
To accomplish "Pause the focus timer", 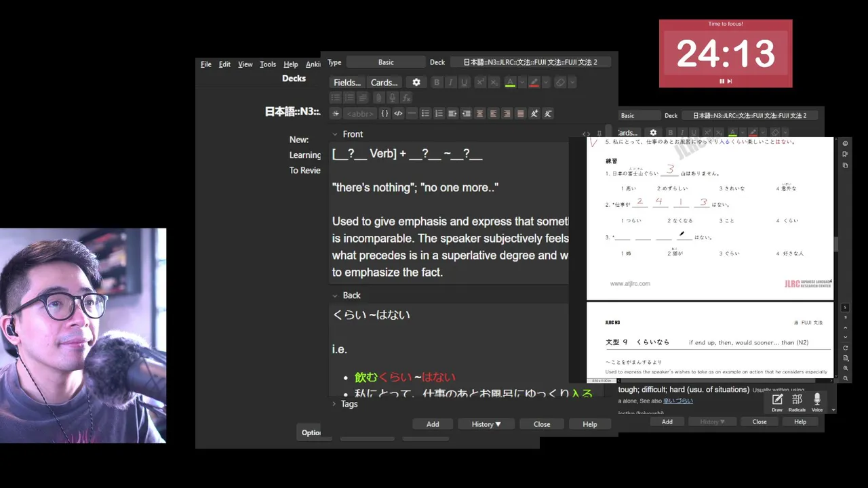I will [722, 81].
